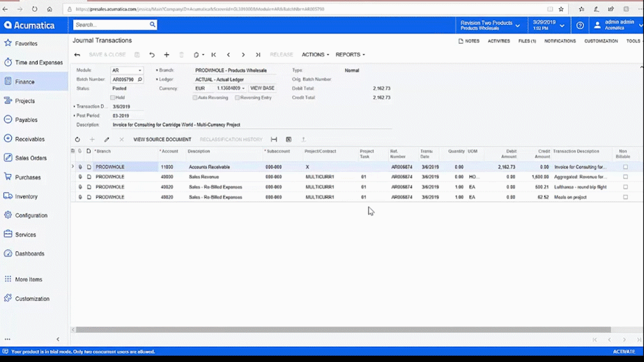Image resolution: width=644 pixels, height=362 pixels.
Task: Open clipboard toolbar dropdown arrow
Action: 204,55
